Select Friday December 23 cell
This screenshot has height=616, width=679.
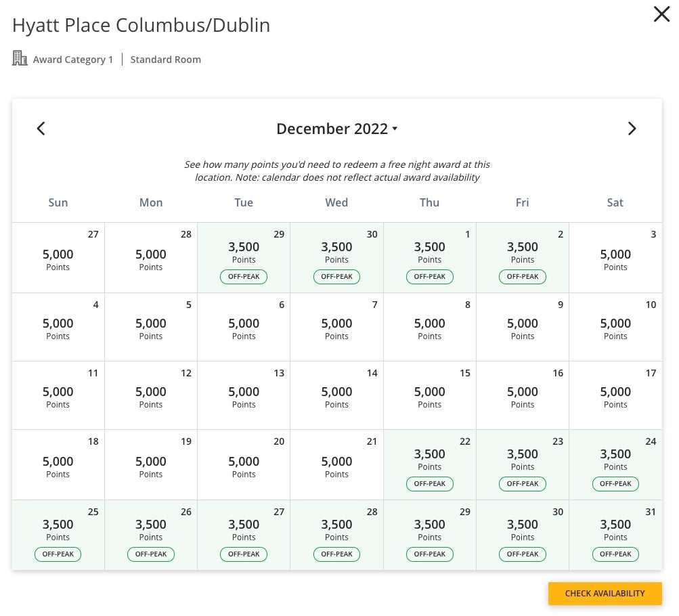point(523,464)
